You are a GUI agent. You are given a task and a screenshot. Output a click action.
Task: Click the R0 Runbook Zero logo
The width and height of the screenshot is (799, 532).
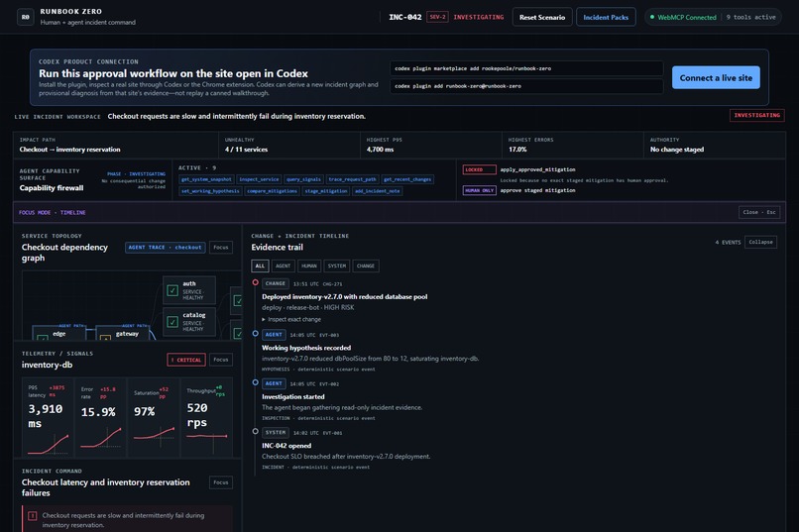coord(26,17)
